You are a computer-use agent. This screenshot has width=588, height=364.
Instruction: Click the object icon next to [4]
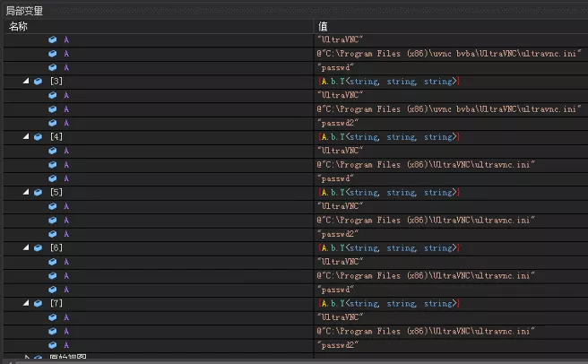tap(38, 137)
